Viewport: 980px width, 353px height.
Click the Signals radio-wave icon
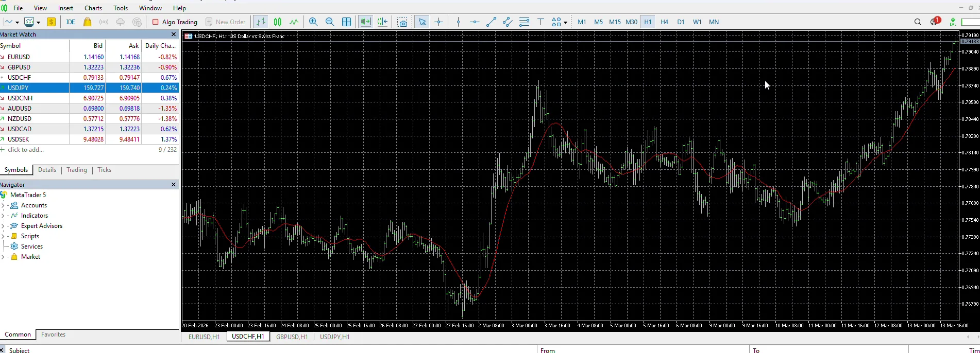click(x=104, y=22)
